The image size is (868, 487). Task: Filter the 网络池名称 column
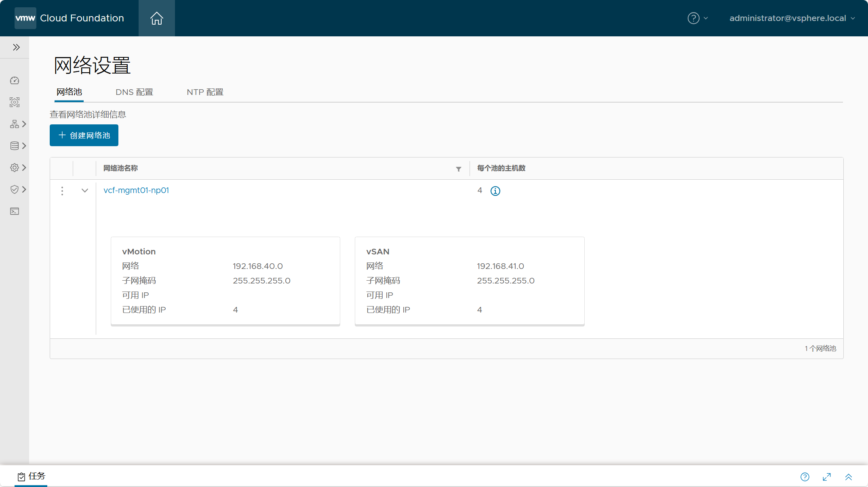point(459,169)
